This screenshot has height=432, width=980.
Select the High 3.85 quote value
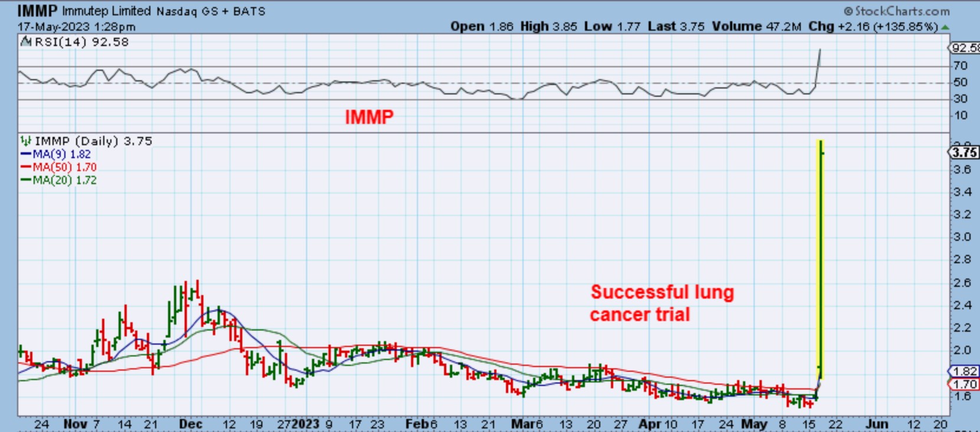click(548, 27)
